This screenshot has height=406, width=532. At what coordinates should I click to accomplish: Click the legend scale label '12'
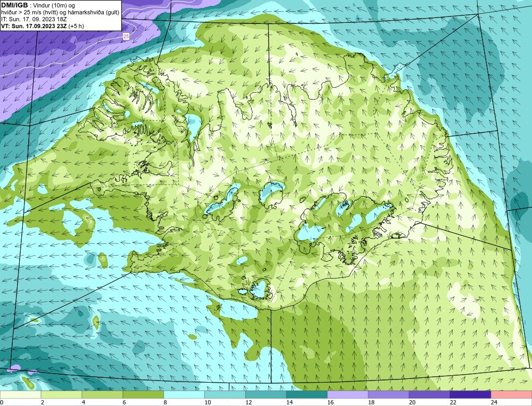248,402
